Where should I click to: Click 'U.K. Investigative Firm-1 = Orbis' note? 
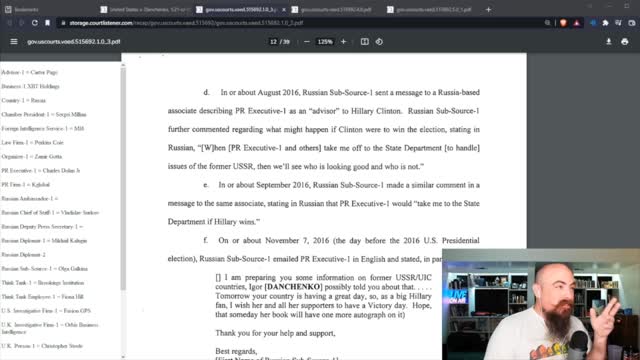coord(50,328)
